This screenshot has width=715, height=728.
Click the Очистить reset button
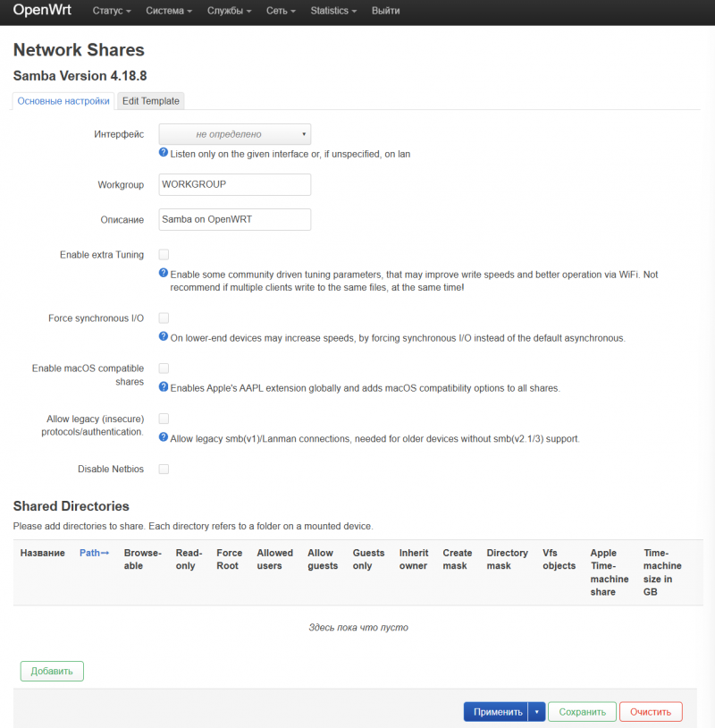click(x=650, y=712)
